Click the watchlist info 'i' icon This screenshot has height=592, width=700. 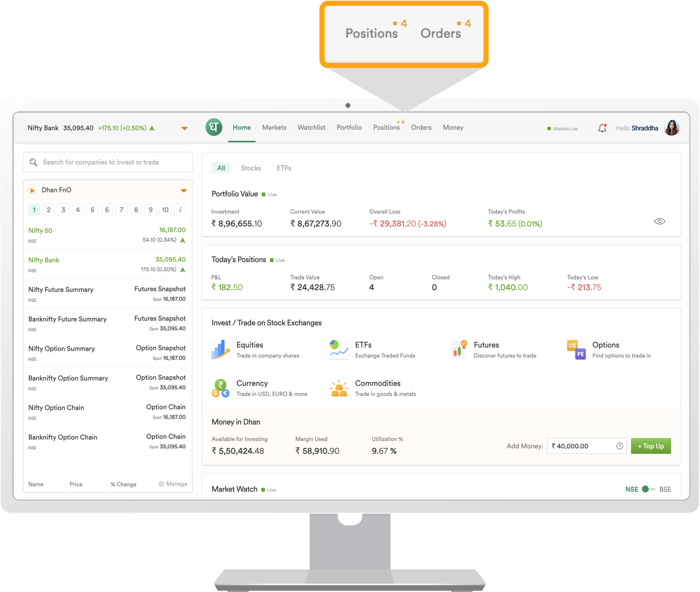(x=180, y=210)
